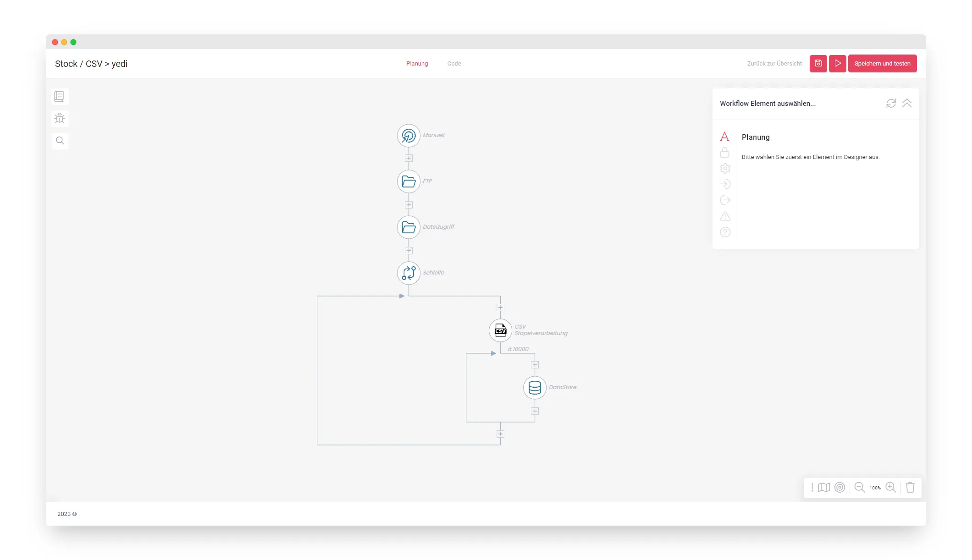Click the Manuell node label text
Viewport: 972px width, 560px height.
pyautogui.click(x=433, y=135)
